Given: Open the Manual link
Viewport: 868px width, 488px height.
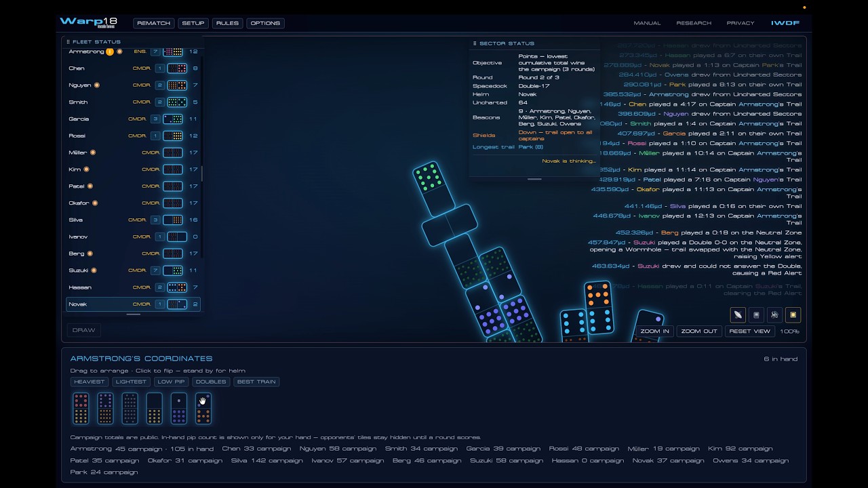Looking at the screenshot, I should click(647, 23).
